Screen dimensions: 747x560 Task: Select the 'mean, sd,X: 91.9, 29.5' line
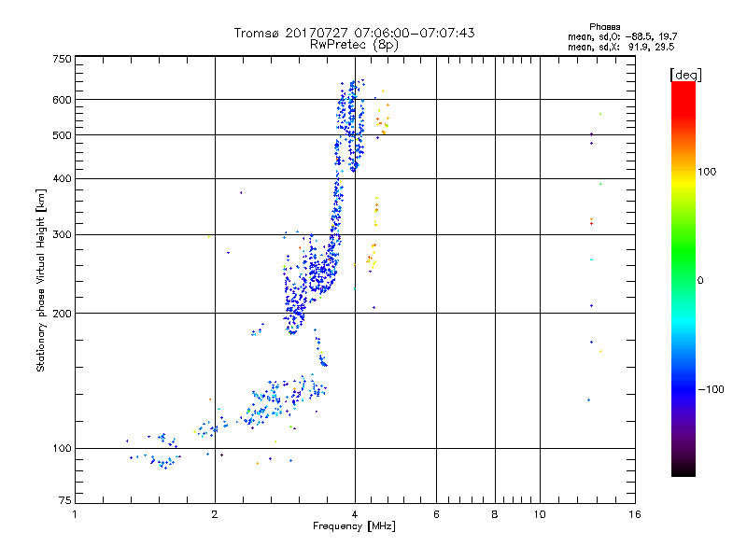click(621, 47)
